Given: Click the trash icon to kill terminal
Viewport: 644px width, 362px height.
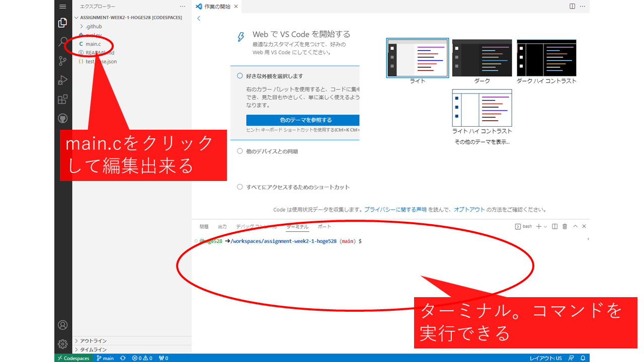Looking at the screenshot, I should pyautogui.click(x=565, y=227).
